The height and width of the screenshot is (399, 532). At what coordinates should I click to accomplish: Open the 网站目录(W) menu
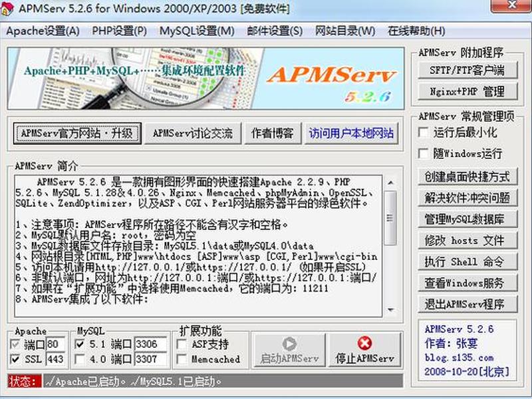pos(345,31)
